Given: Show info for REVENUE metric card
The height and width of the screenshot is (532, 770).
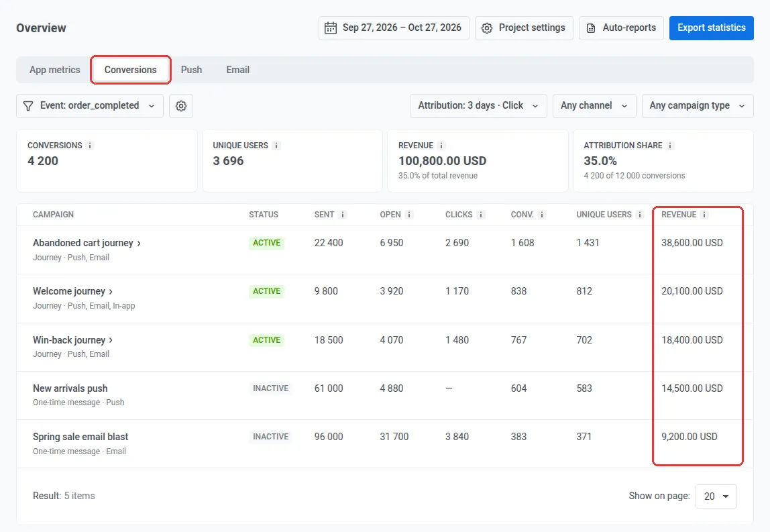Looking at the screenshot, I should 441,146.
